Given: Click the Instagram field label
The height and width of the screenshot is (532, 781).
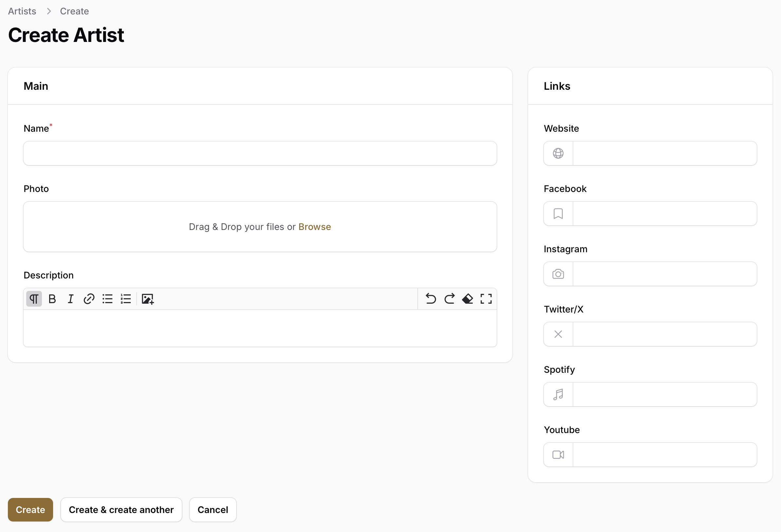Looking at the screenshot, I should [565, 249].
